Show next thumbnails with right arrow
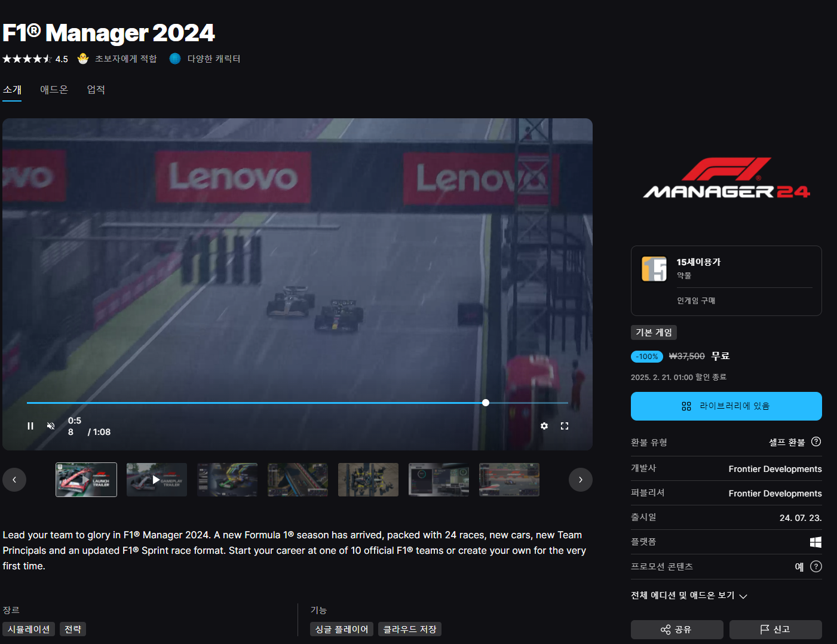This screenshot has width=837, height=644. tap(581, 480)
